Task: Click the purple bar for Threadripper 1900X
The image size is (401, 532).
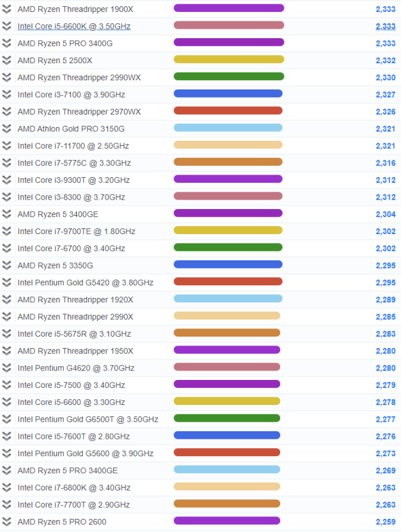Action: [x=229, y=8]
